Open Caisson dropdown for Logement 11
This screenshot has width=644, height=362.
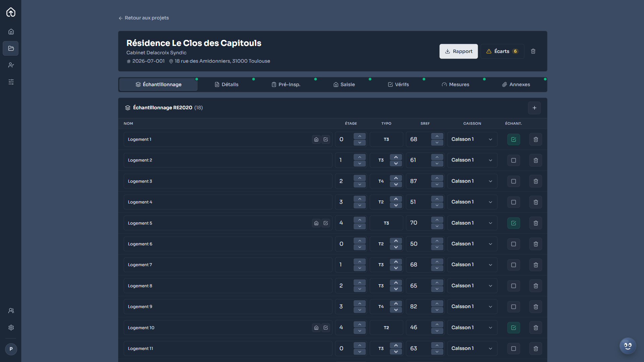pyautogui.click(x=472, y=349)
